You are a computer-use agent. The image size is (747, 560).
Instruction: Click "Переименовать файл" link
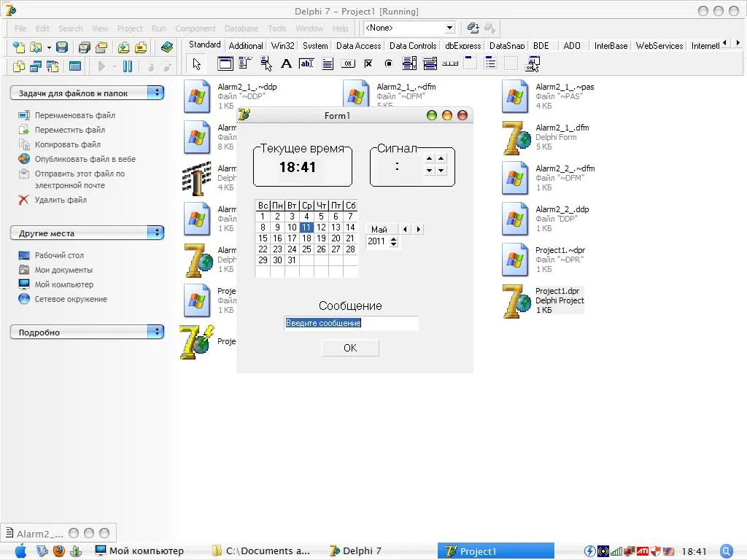(x=75, y=114)
